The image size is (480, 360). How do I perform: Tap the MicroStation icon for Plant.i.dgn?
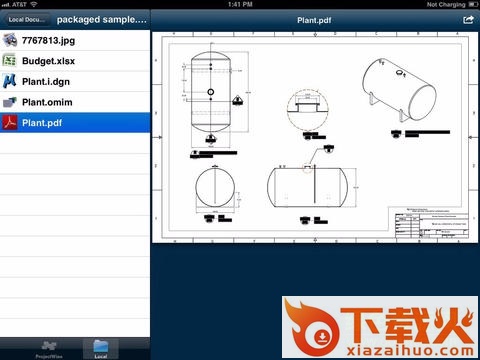pyautogui.click(x=9, y=81)
